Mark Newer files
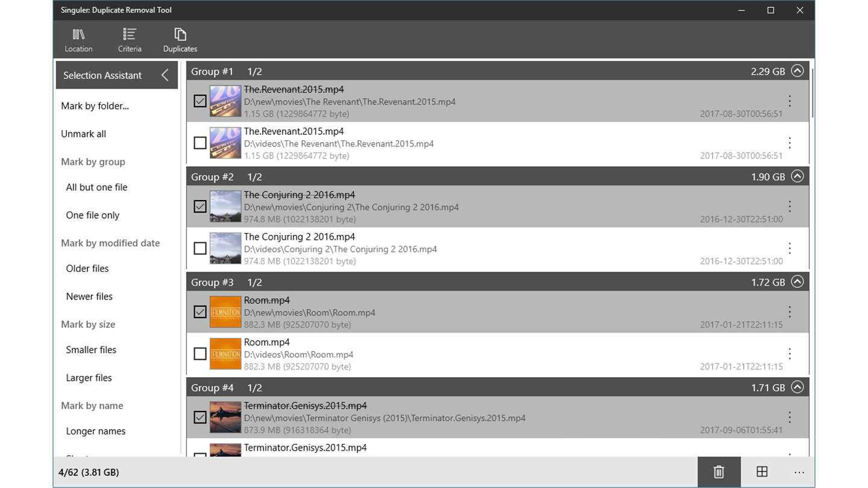This screenshot has height=488, width=868. 89,296
